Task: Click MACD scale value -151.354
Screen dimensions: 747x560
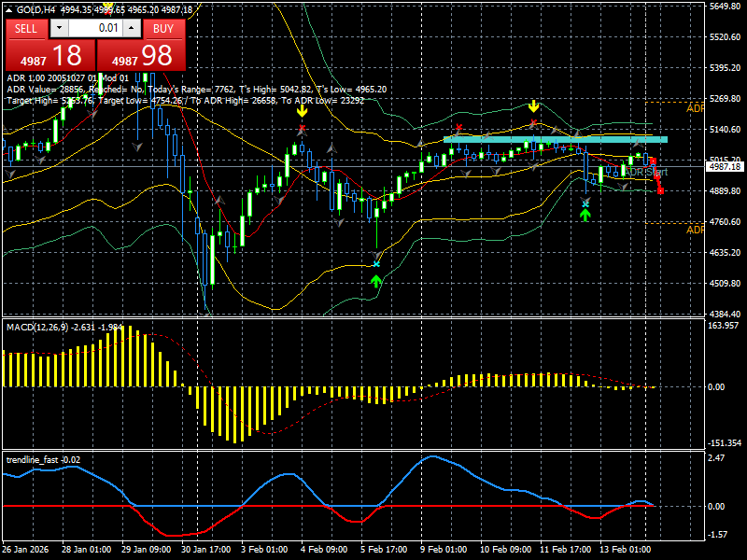Action: click(x=725, y=443)
